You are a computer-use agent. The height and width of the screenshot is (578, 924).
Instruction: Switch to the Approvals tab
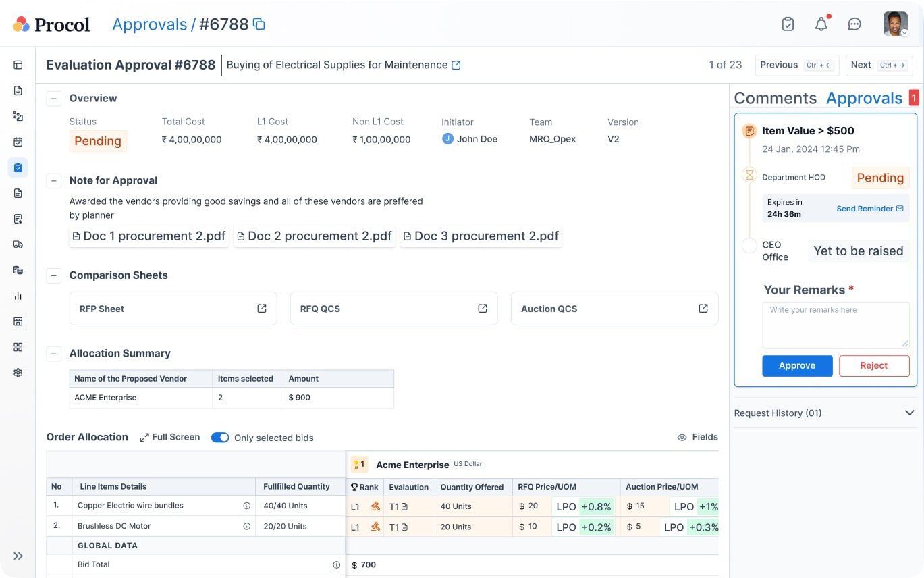click(864, 98)
